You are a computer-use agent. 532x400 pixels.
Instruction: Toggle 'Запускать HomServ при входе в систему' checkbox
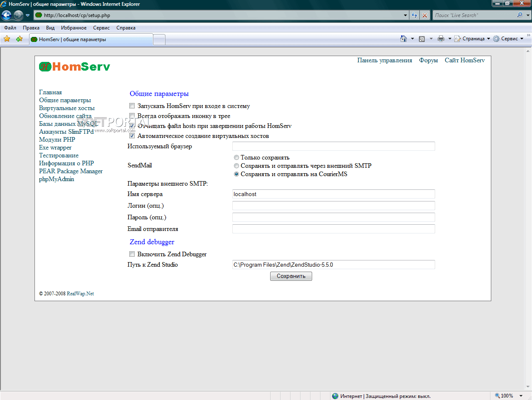132,106
